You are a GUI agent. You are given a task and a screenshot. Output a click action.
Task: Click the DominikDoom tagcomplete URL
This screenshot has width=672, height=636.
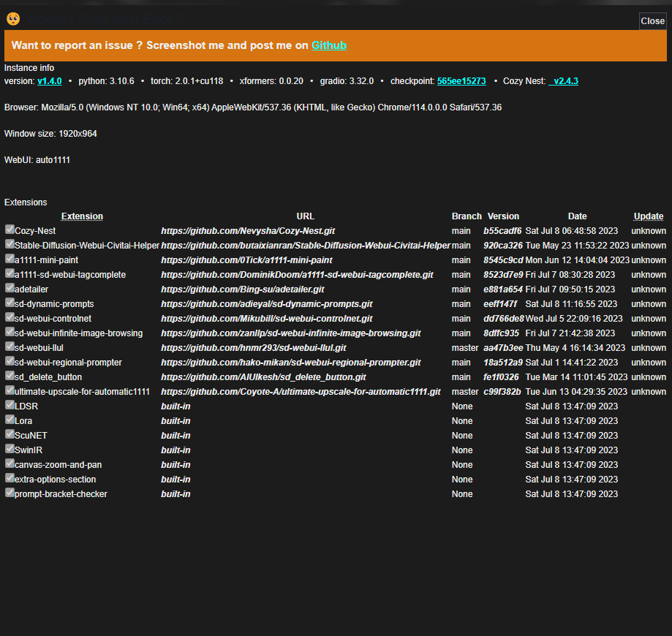pyautogui.click(x=297, y=275)
